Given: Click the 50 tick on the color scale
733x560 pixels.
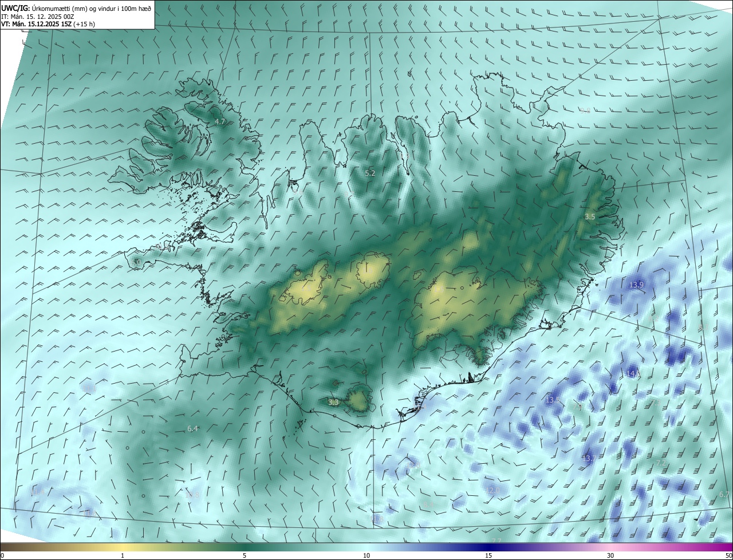Looking at the screenshot, I should tap(728, 556).
